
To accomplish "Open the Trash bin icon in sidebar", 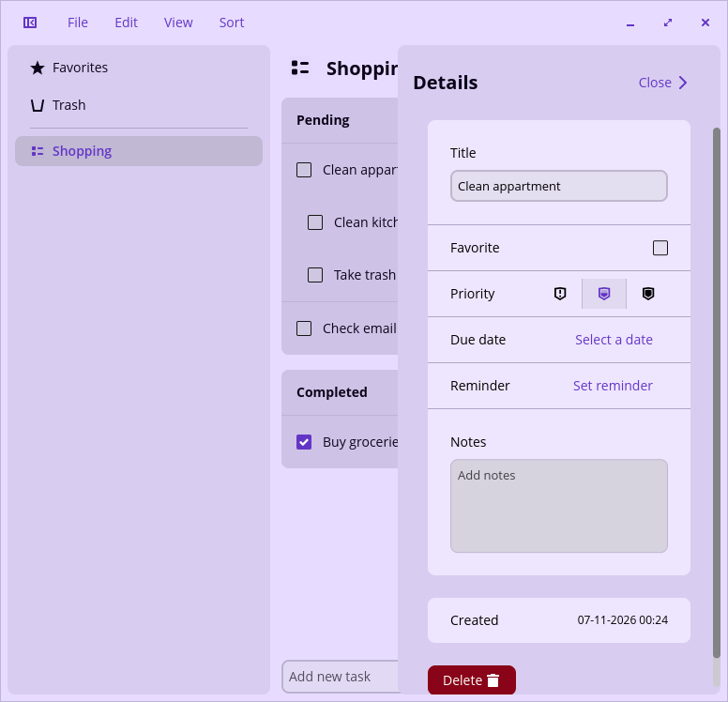I will tap(38, 105).
